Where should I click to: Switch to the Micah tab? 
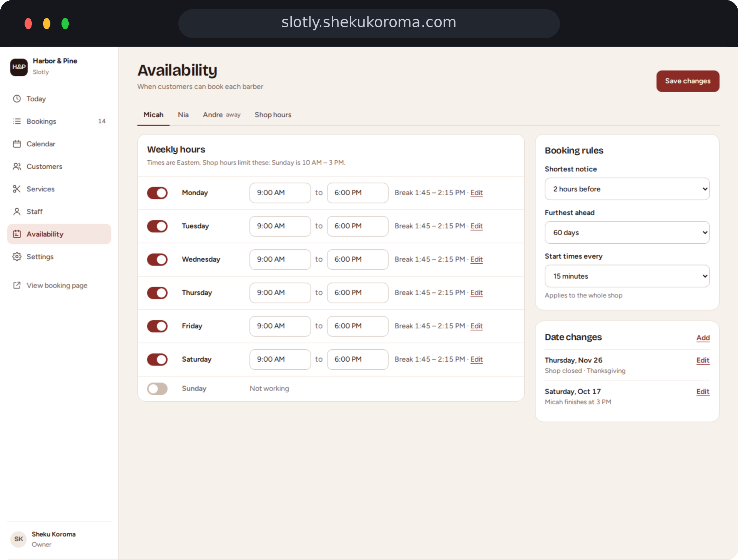[153, 115]
